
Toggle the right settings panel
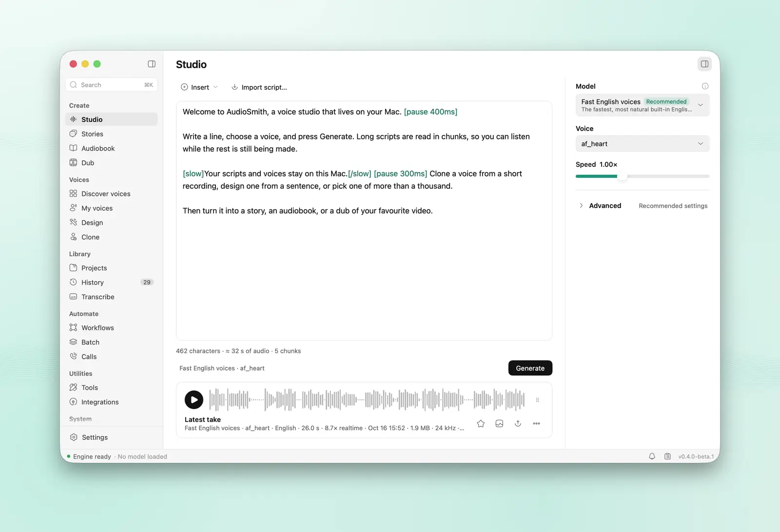pos(704,64)
